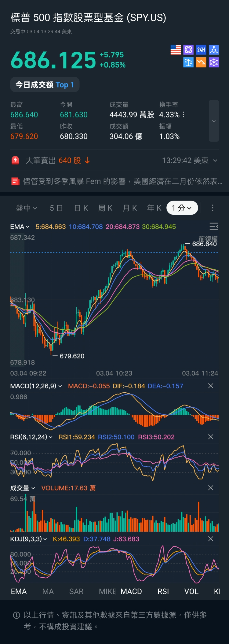Open chart indicator settings list icon
The image size is (229, 644).
point(214,227)
